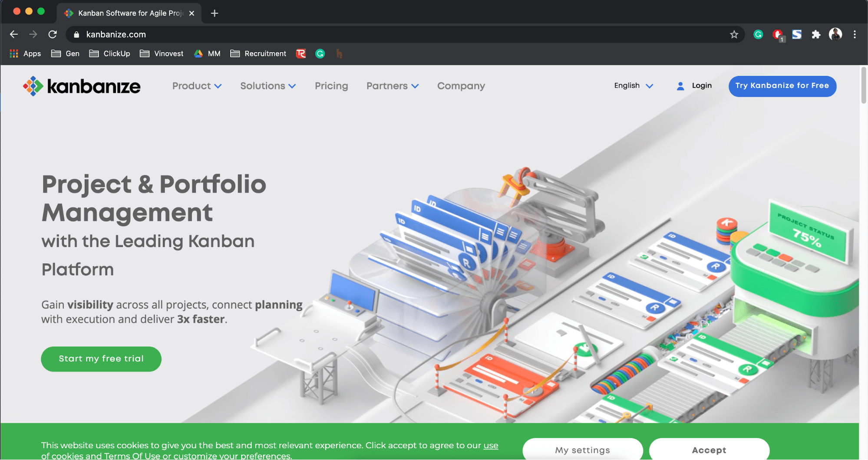Open the ClickUp bookmarks folder
Viewport: 868px width, 460px height.
click(109, 53)
